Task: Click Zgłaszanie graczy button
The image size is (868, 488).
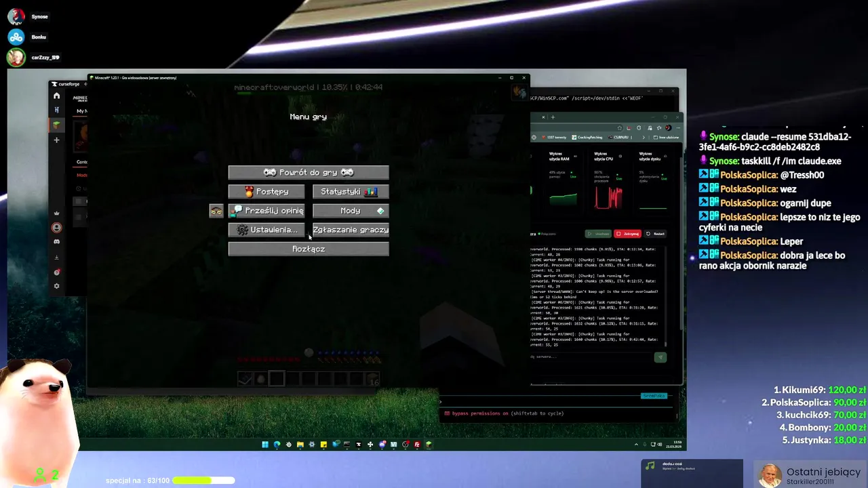Action: coord(351,230)
